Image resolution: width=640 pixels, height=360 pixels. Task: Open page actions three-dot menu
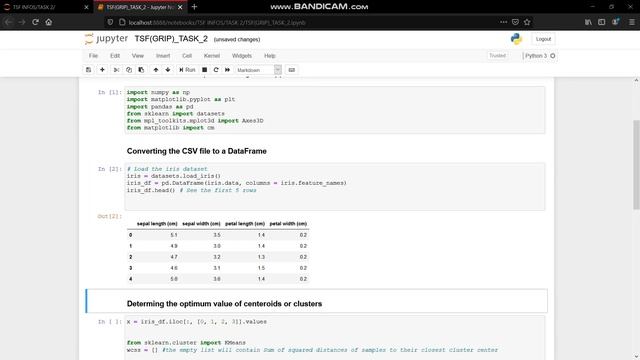coord(503,22)
